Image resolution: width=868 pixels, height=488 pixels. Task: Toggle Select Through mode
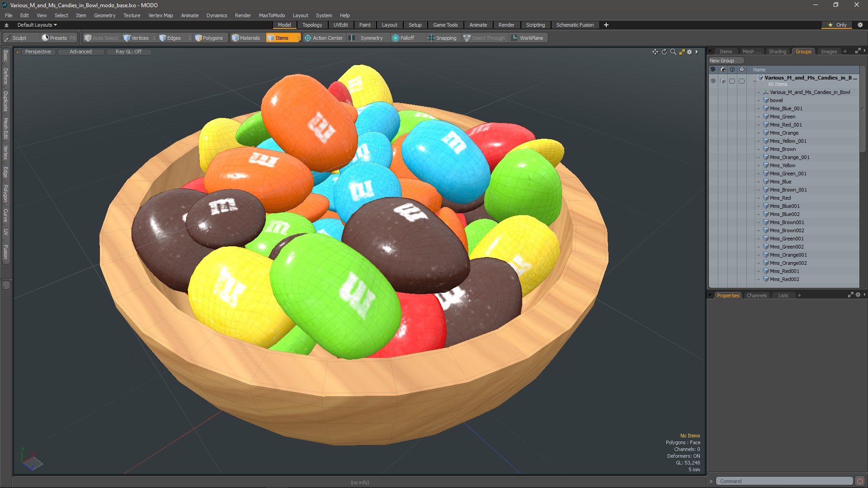pyautogui.click(x=484, y=38)
